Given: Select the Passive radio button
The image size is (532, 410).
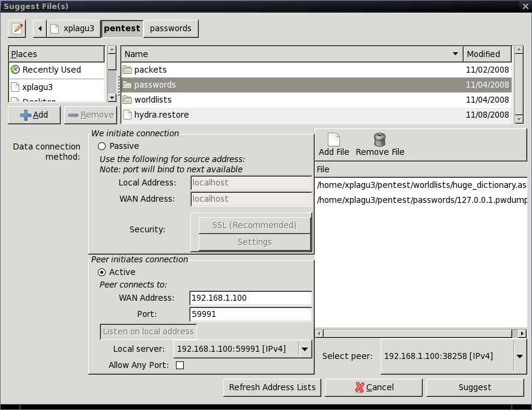Looking at the screenshot, I should tap(101, 146).
